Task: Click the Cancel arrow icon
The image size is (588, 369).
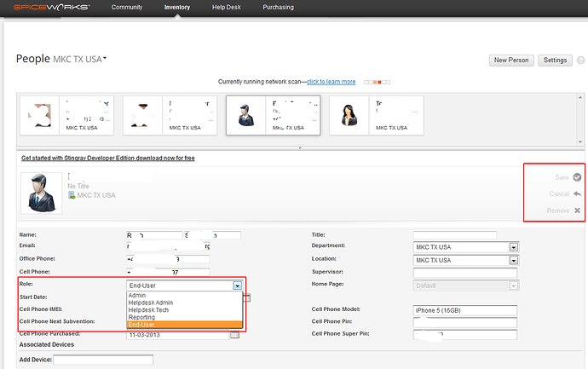Action: tap(577, 194)
